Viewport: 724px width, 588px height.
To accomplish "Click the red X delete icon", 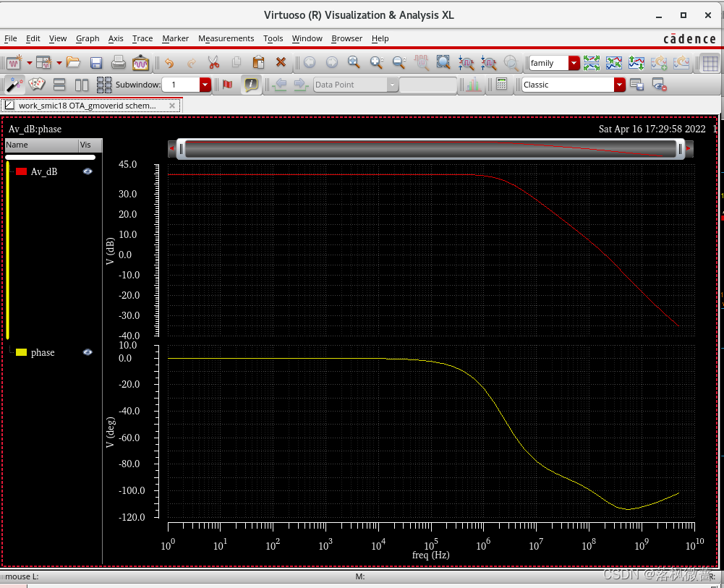I will [x=281, y=63].
